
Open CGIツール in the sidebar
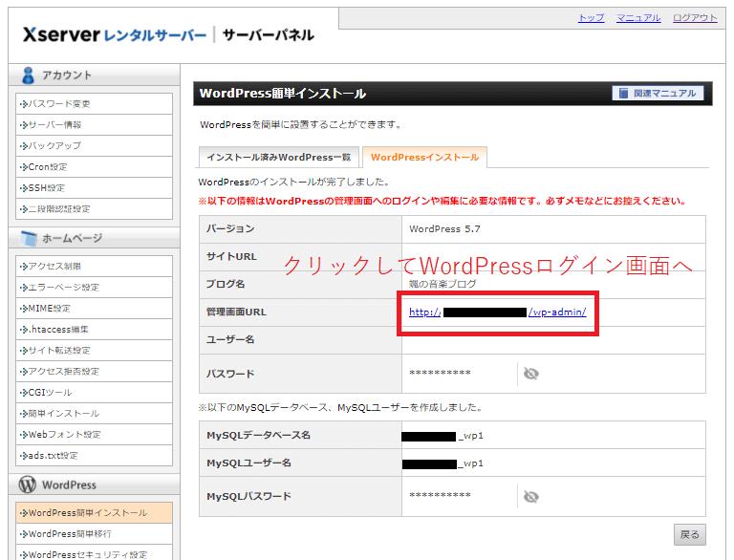pos(94,393)
